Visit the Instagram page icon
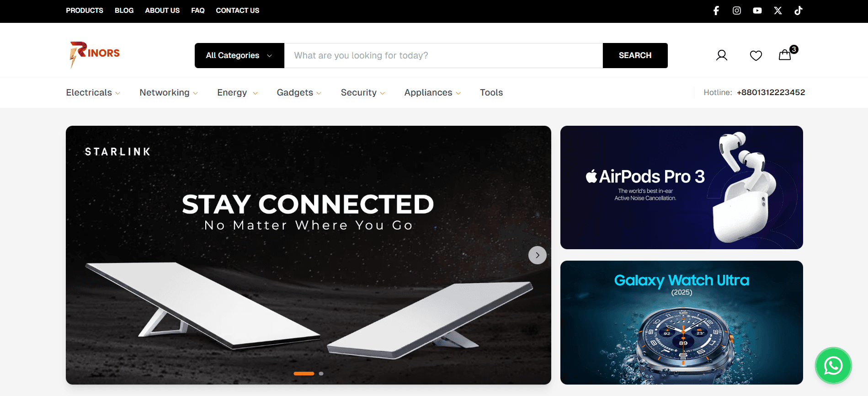The height and width of the screenshot is (396, 868). click(737, 11)
